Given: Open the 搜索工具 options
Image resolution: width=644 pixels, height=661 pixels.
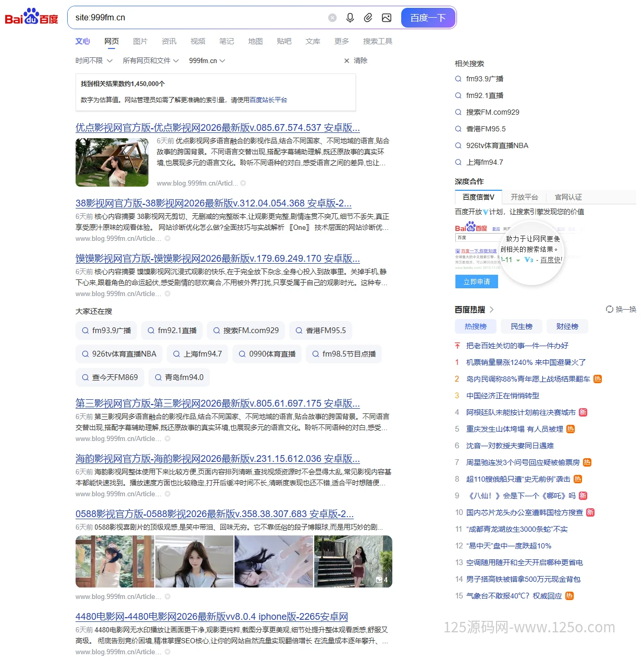Looking at the screenshot, I should pos(377,41).
